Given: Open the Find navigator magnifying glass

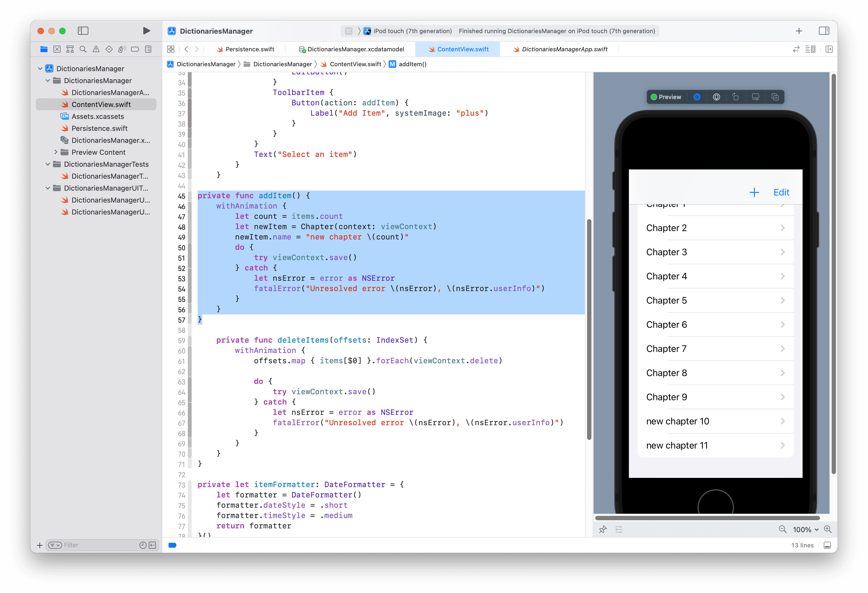Looking at the screenshot, I should click(x=83, y=49).
